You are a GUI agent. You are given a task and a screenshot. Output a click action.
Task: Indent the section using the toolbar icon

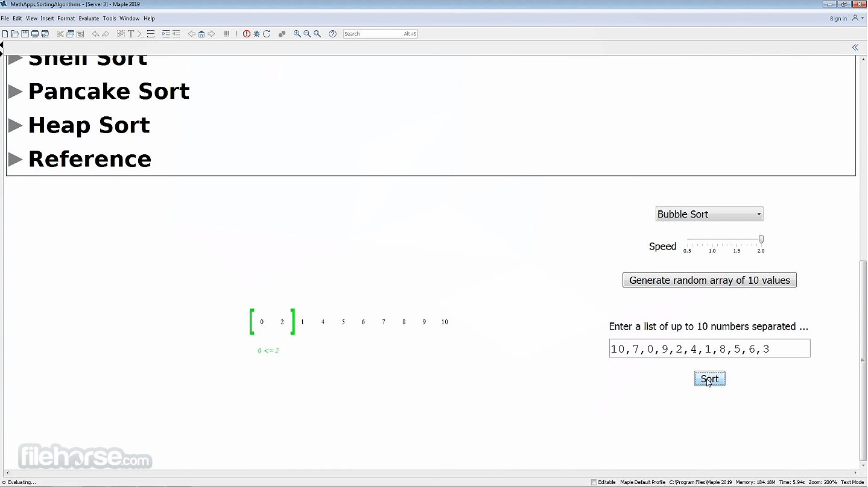166,34
